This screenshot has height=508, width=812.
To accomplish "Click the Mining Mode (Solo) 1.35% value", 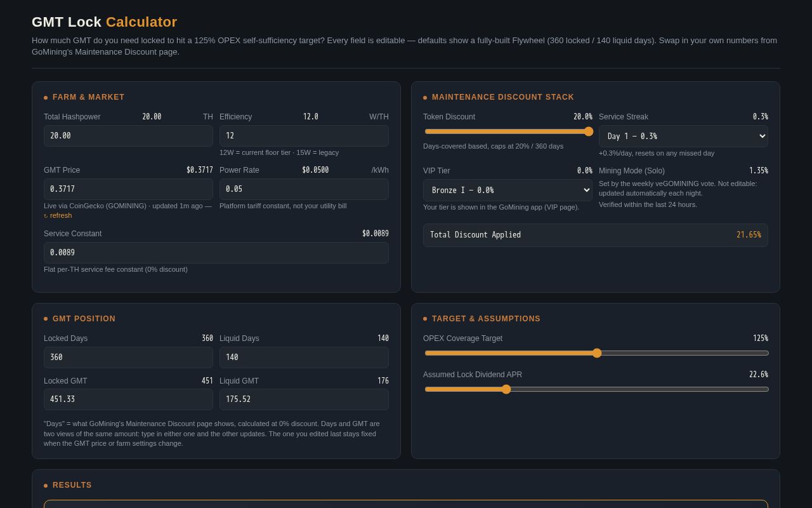I will [759, 171].
